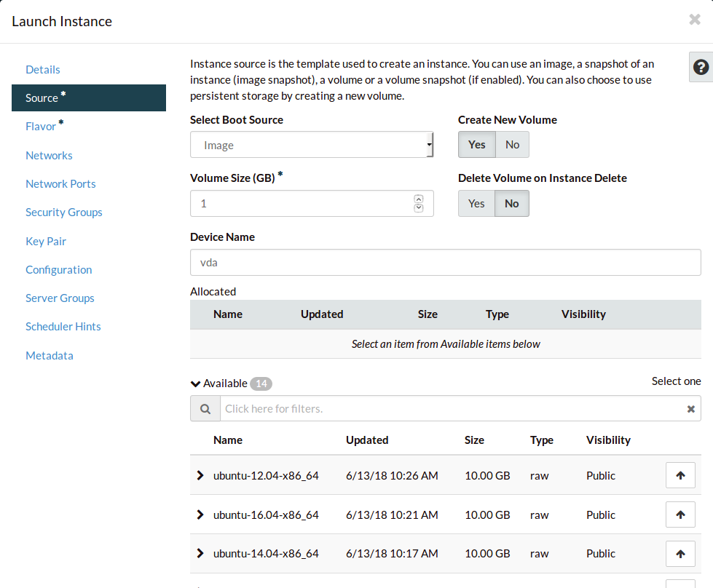Collapse the Available images section

tap(195, 384)
